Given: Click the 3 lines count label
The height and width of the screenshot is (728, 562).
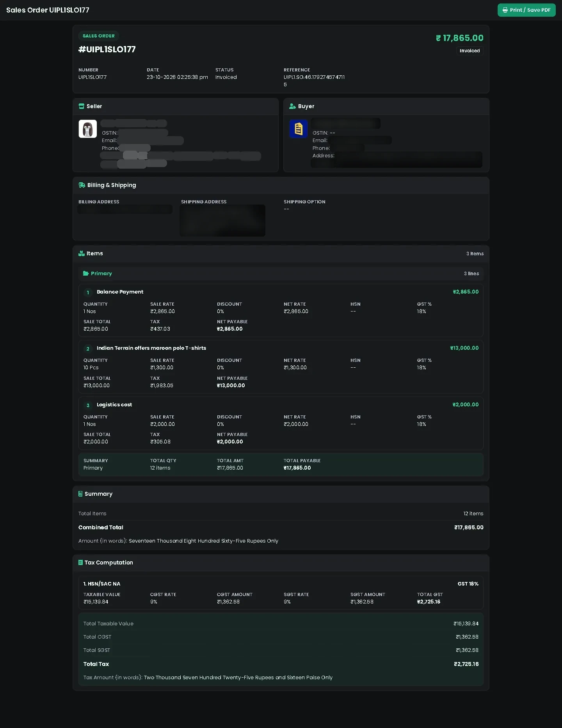Looking at the screenshot, I should coord(471,274).
